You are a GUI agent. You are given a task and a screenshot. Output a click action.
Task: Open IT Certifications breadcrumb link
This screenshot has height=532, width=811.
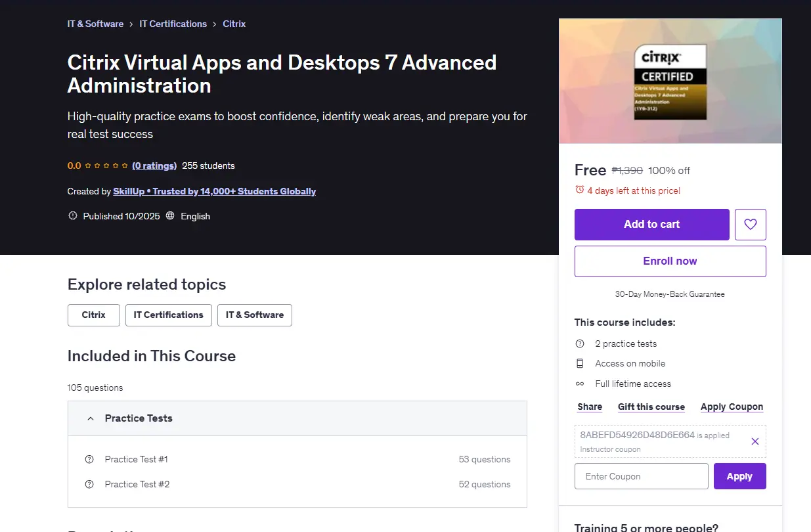click(173, 24)
